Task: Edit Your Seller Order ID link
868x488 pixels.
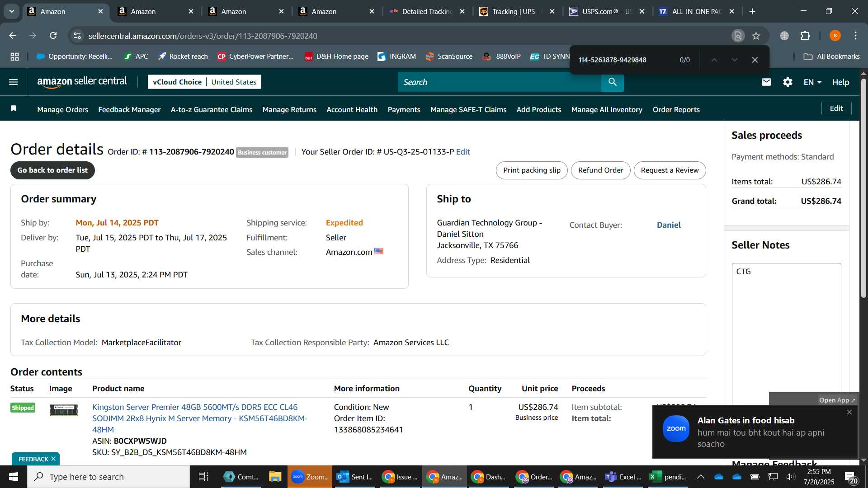Action: pos(463,152)
